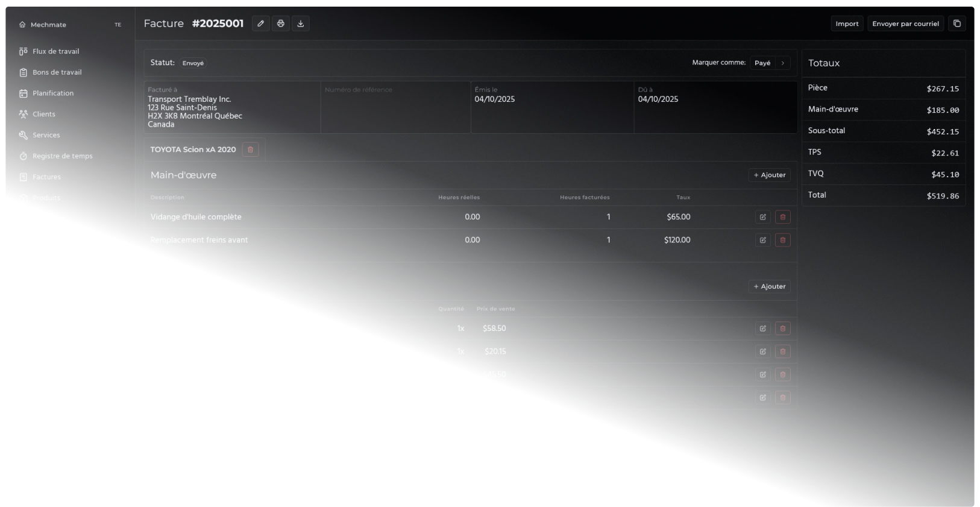Image resolution: width=980 pixels, height=507 pixels.
Task: Delete the $58.50 part line
Action: coord(783,329)
